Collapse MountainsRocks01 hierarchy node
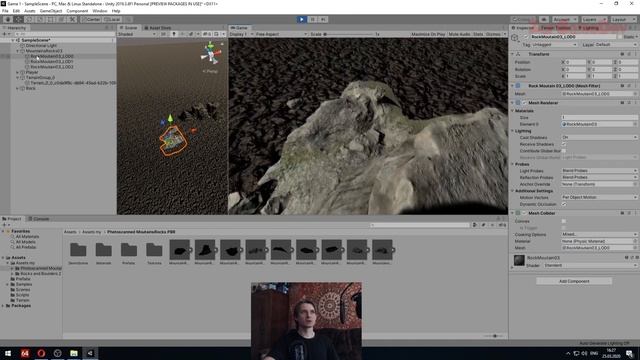The width and height of the screenshot is (640, 360). [18, 51]
